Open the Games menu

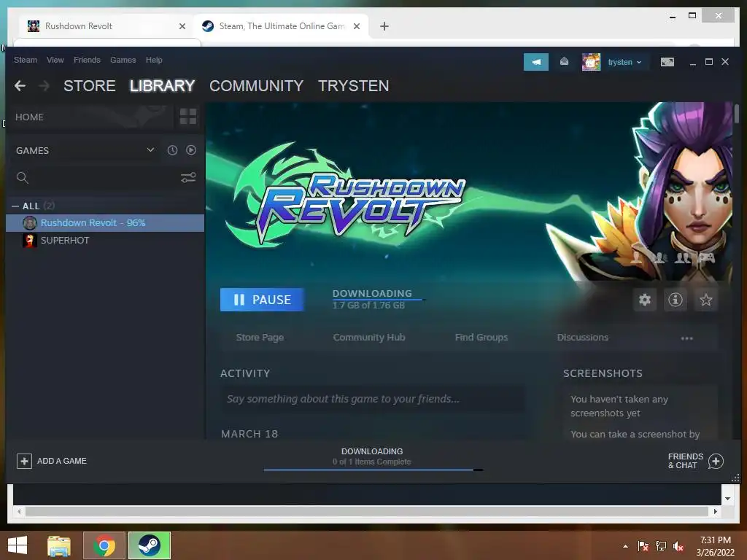(123, 60)
